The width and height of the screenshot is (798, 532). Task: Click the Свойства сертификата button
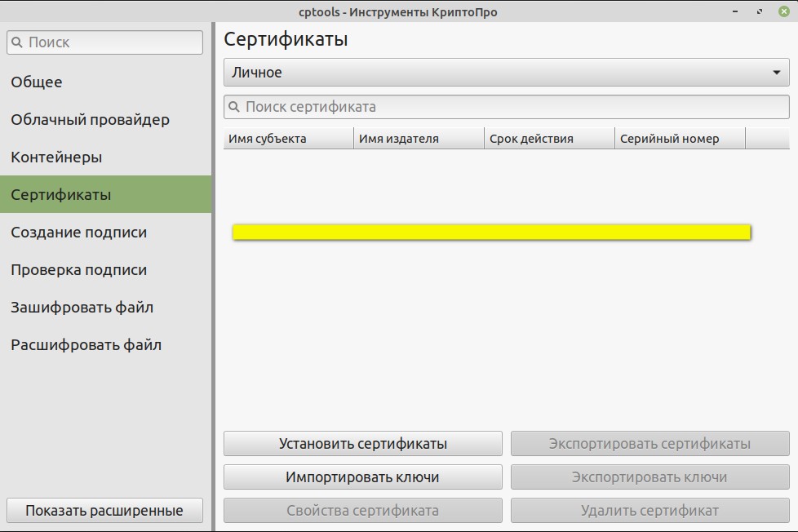click(363, 510)
